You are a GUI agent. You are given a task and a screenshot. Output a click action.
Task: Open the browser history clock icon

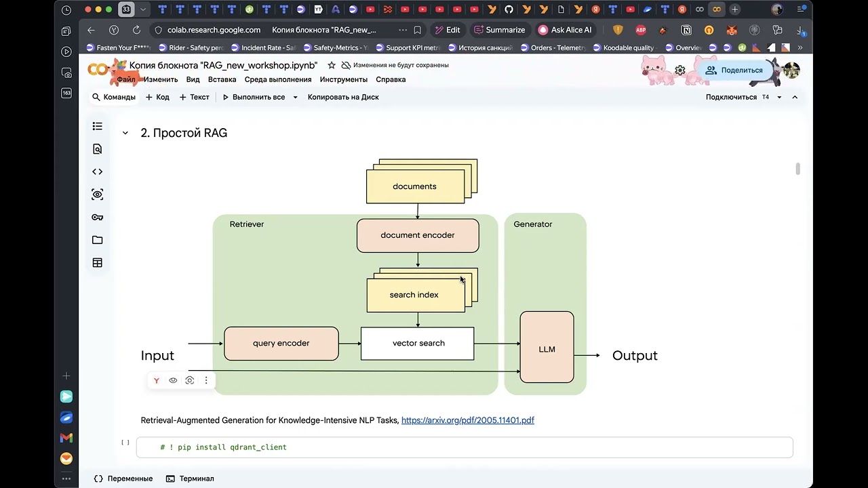(x=66, y=10)
